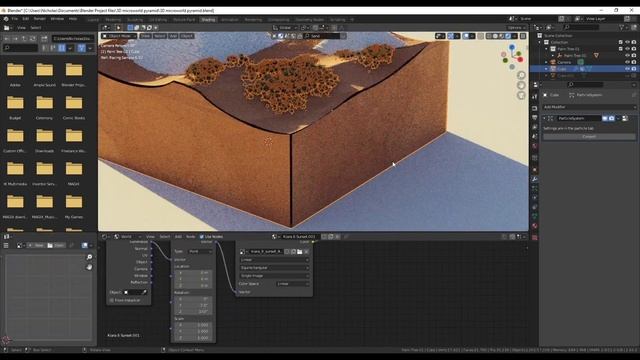Open the node editor Add menu
640x360 pixels.
(178, 237)
